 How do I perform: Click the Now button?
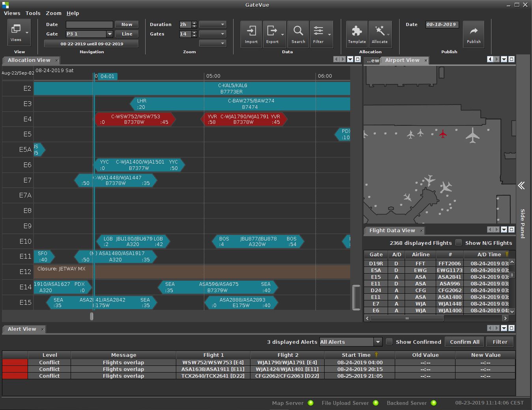click(x=127, y=24)
